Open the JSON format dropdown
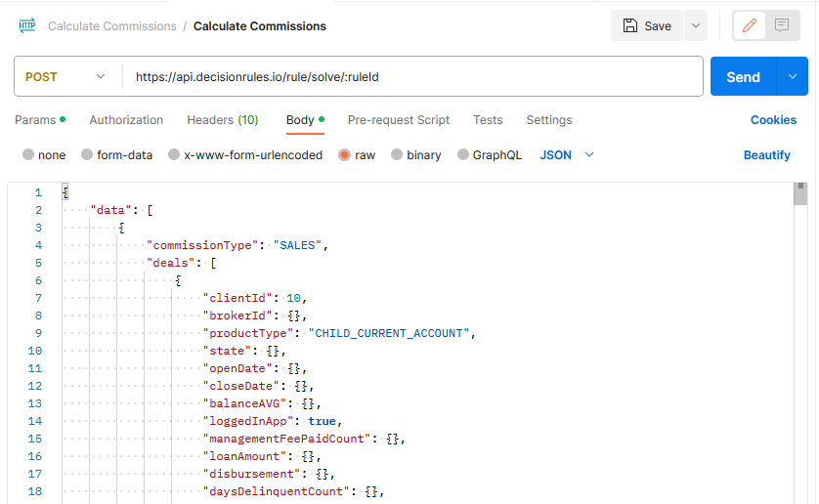Screen dimensions: 819x504 [567, 155]
